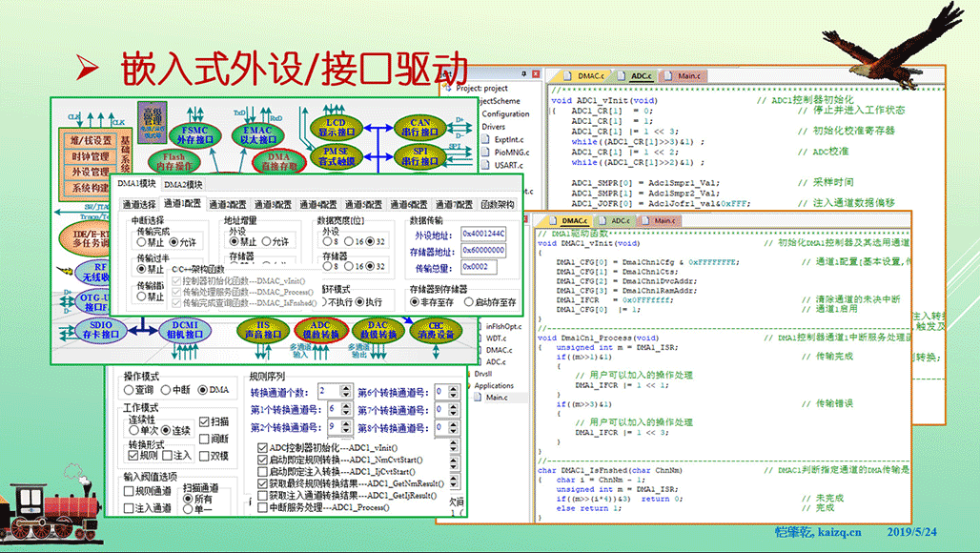Select the EMAC Ethernet interface node

[x=256, y=135]
